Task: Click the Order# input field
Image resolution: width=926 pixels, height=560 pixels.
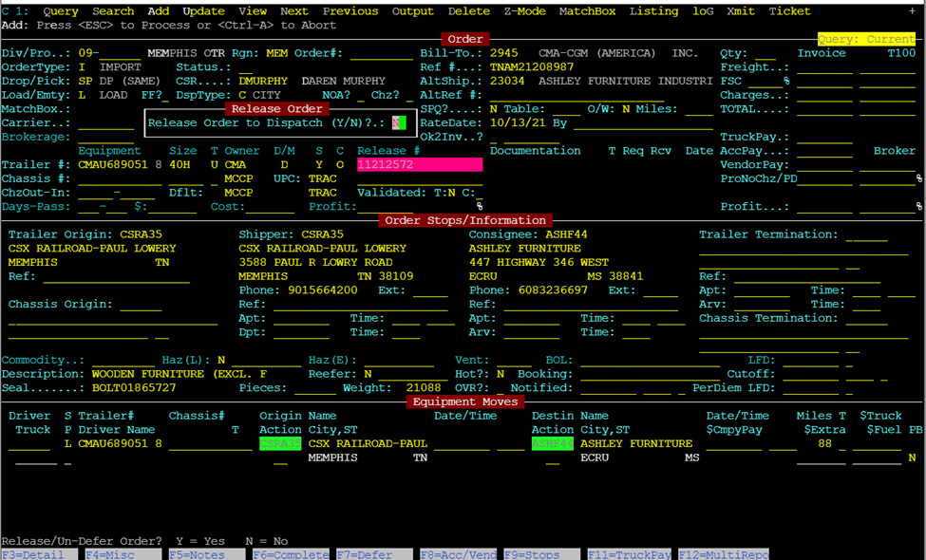Action: [382, 54]
